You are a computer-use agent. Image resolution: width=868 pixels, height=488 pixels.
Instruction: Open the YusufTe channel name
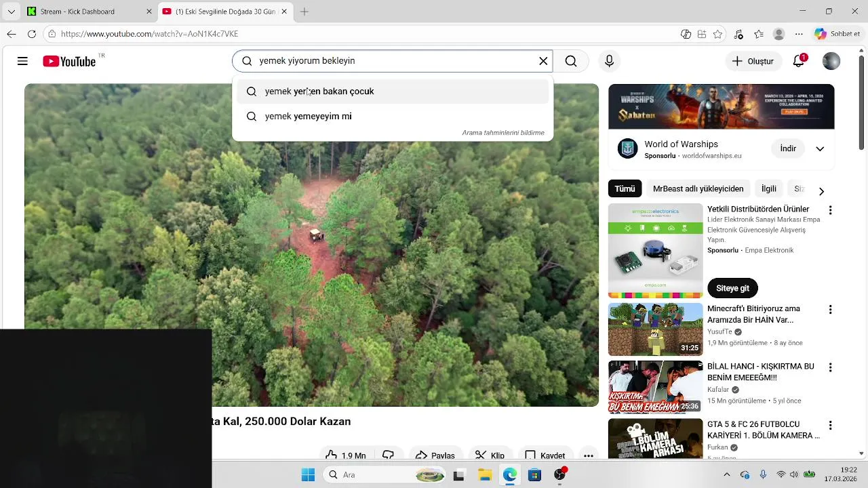point(719,332)
